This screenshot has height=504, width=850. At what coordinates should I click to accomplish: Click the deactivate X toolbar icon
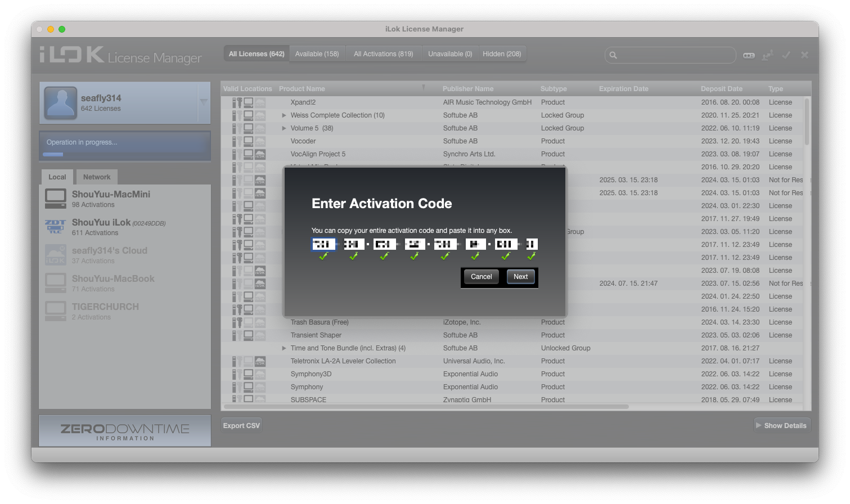(804, 55)
